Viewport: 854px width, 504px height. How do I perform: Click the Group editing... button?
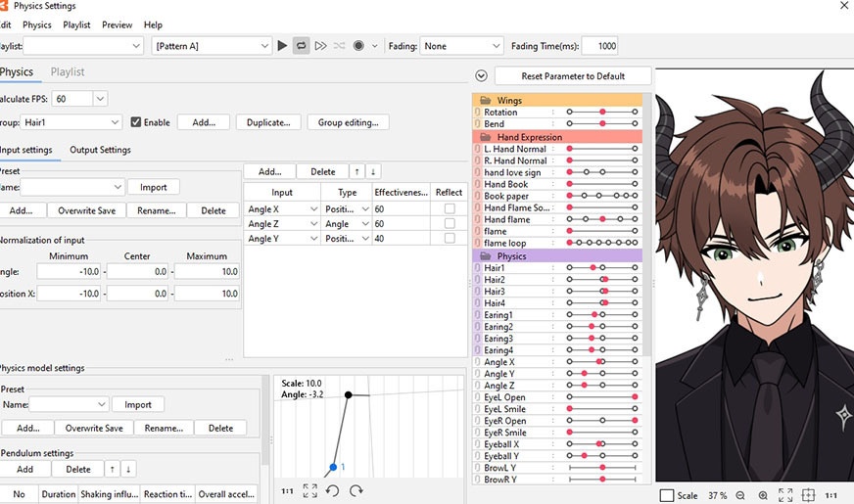(348, 122)
